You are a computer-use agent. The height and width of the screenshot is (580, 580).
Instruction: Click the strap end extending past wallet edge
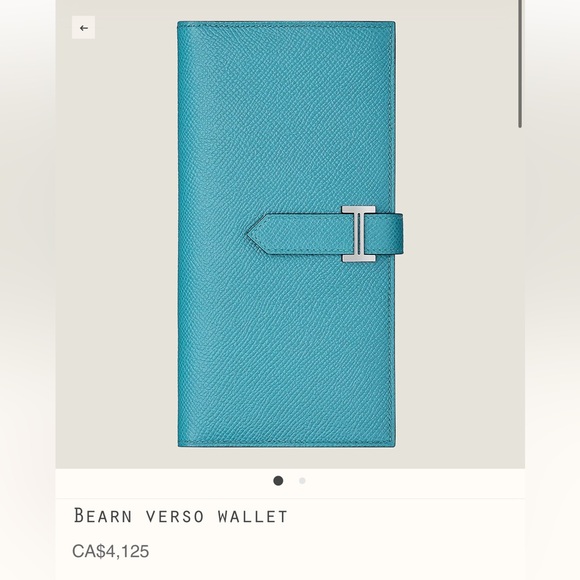tap(400, 234)
